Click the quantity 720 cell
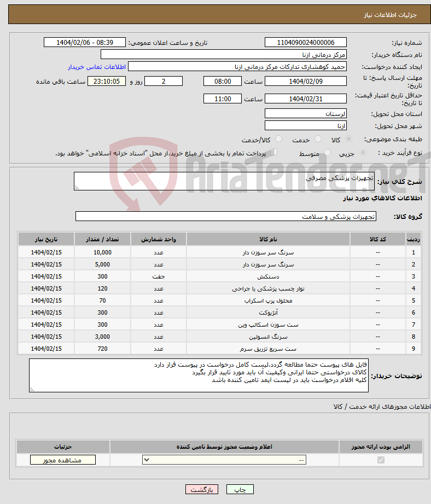This screenshot has height=504, width=431. (102, 349)
